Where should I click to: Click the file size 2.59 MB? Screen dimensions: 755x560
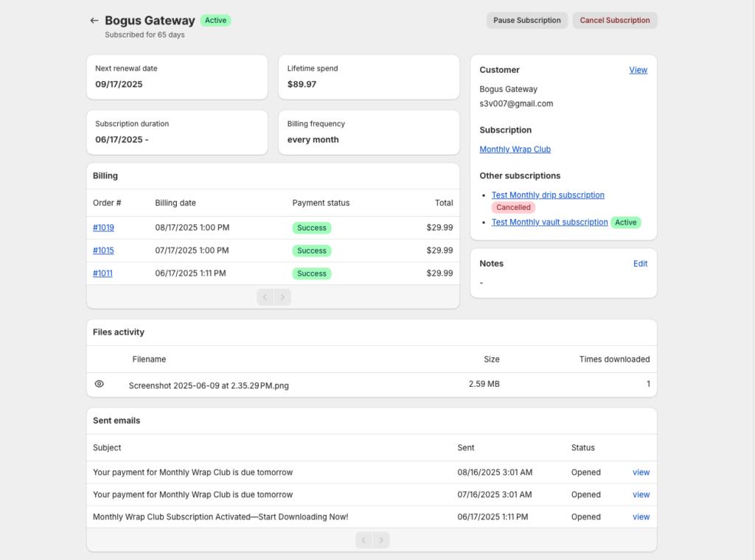coord(484,384)
